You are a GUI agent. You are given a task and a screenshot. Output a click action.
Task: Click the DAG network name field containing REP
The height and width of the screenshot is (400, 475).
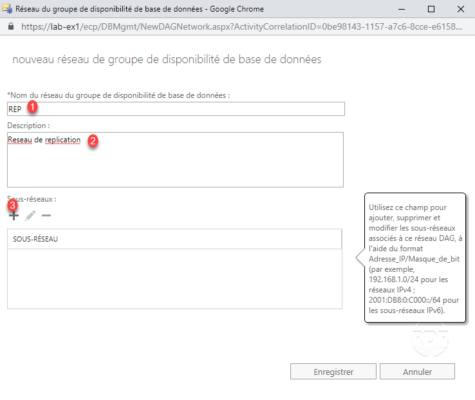[x=176, y=109]
